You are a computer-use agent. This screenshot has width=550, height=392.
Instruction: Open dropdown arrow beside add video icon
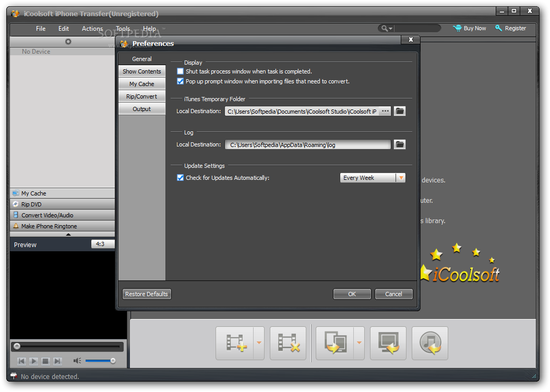coord(259,343)
